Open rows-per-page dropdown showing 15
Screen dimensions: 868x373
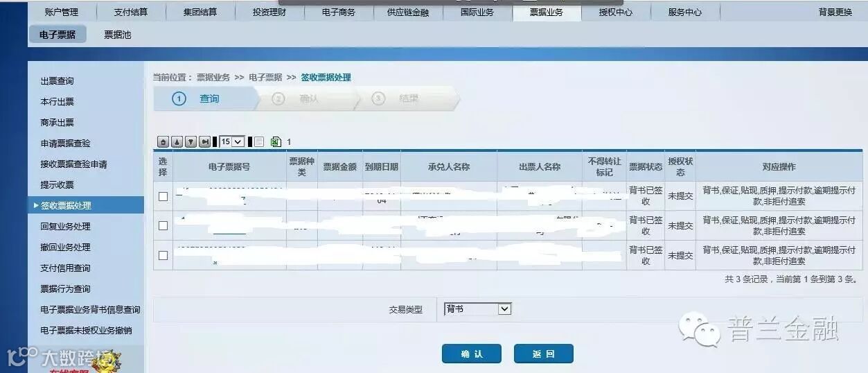(232, 141)
